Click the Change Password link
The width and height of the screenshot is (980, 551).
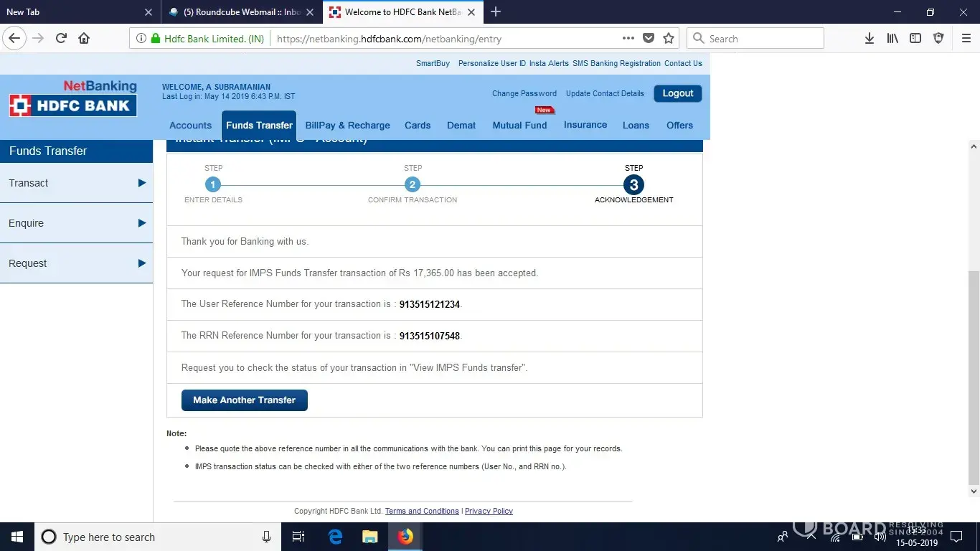(524, 93)
